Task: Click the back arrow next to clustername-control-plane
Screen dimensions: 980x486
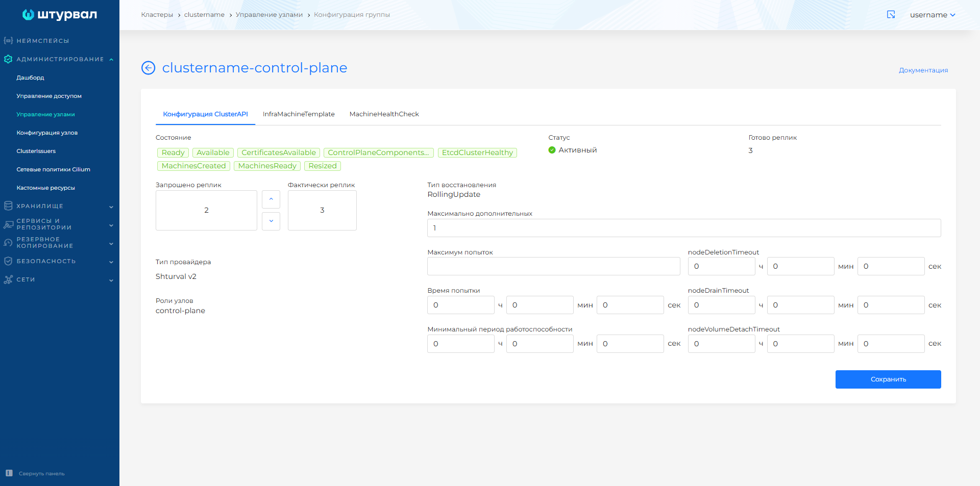Action: point(148,68)
